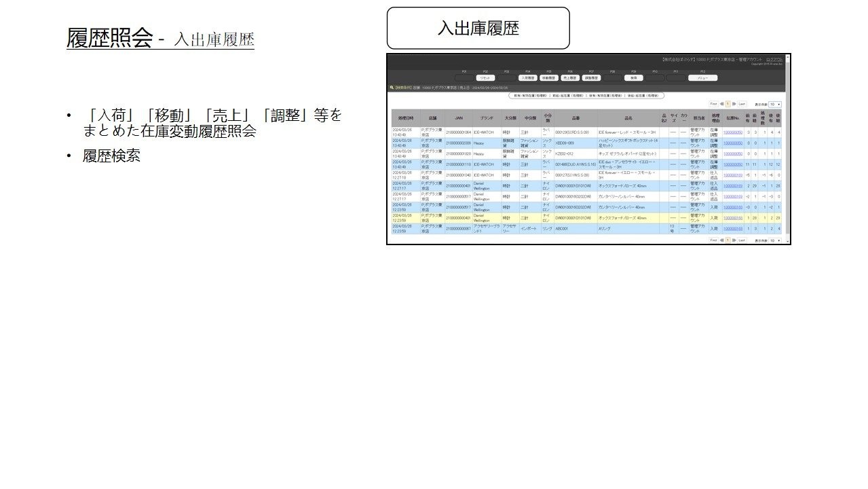Click previous page arrow in bottom pagination

tap(721, 240)
